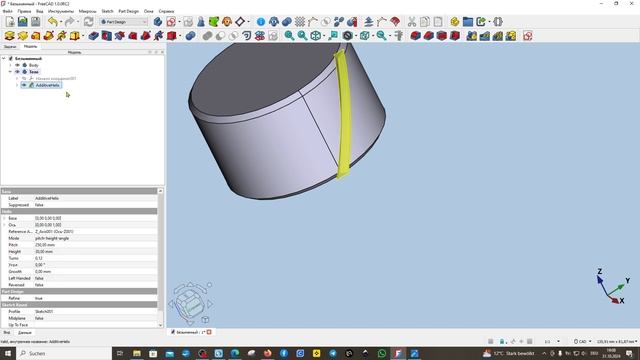The height and width of the screenshot is (360, 640).
Task: Click the blue Pocket tool icon
Action: click(x=93, y=36)
